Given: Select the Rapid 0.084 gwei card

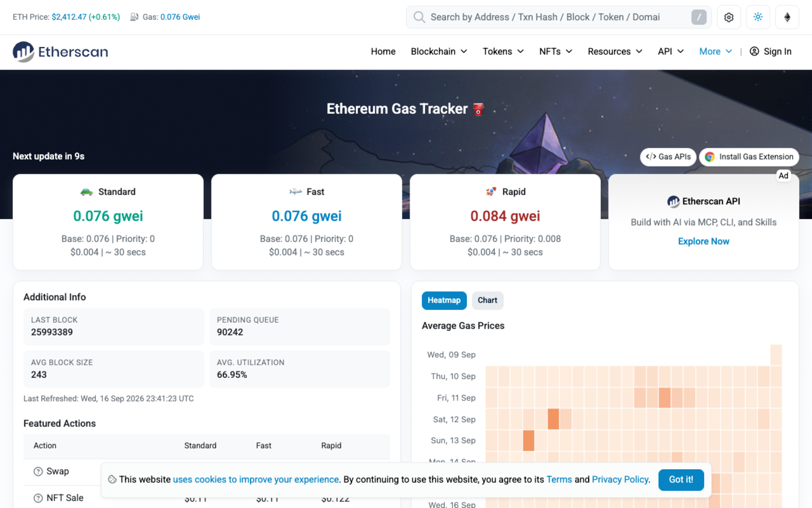Looking at the screenshot, I should [505, 222].
